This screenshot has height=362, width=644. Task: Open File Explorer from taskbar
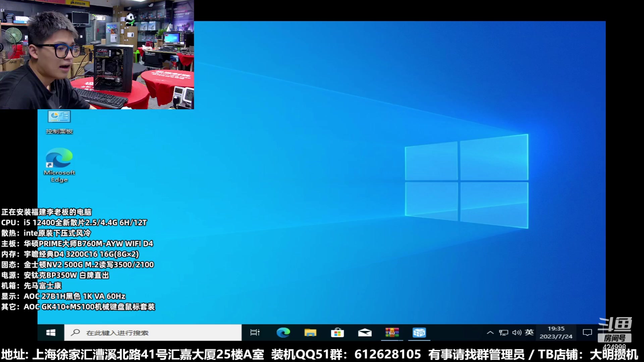310,333
